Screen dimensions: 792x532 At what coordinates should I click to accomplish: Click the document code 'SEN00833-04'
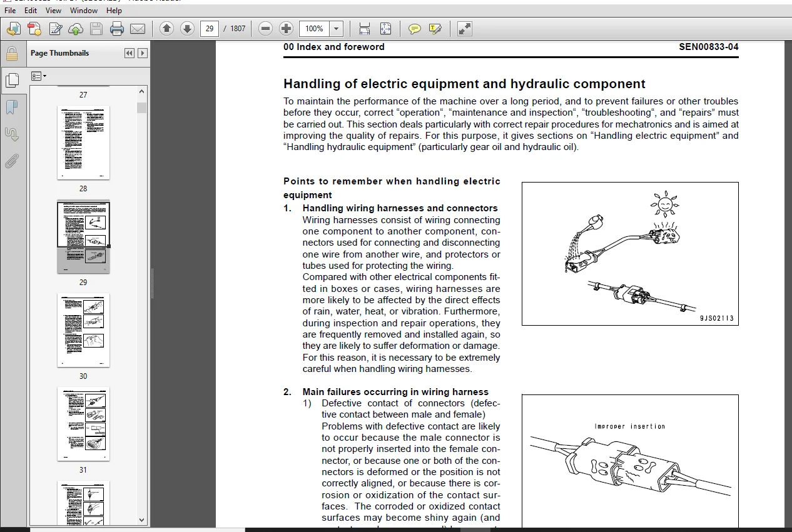click(x=709, y=47)
